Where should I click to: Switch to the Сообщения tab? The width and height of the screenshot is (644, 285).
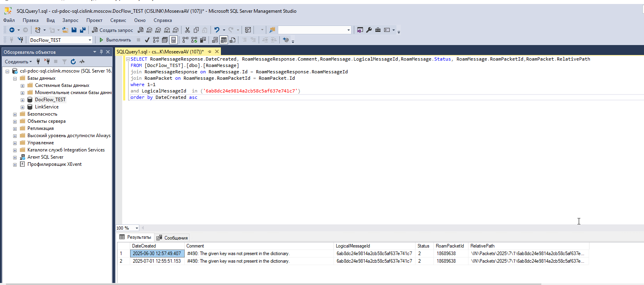click(172, 238)
